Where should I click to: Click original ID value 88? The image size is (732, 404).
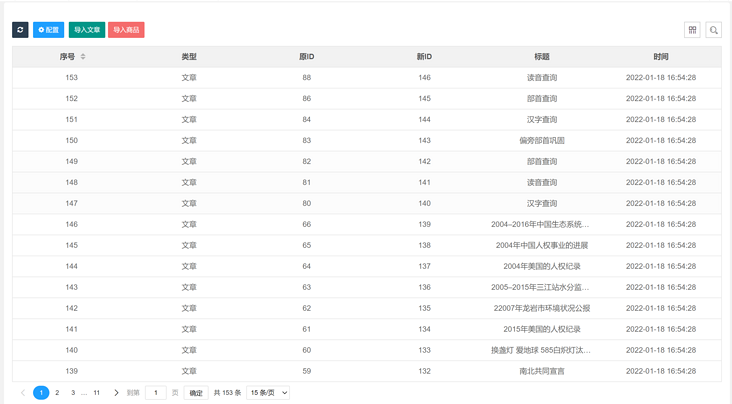pyautogui.click(x=307, y=78)
